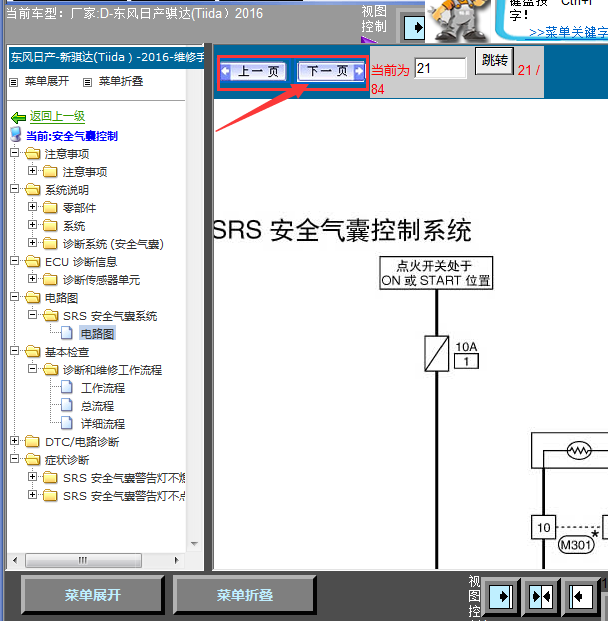Open the 工作流程 document
This screenshot has height=621, width=608.
point(103,388)
